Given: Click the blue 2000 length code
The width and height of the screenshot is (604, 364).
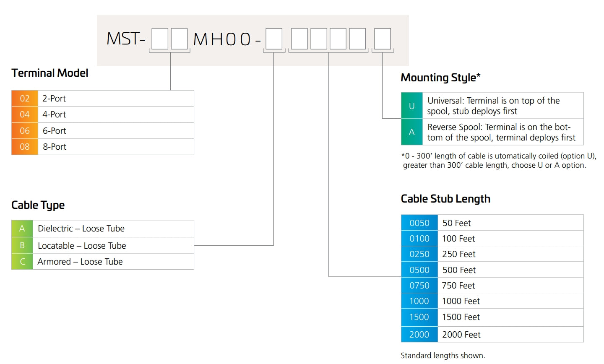Looking at the screenshot, I should pos(419,335).
